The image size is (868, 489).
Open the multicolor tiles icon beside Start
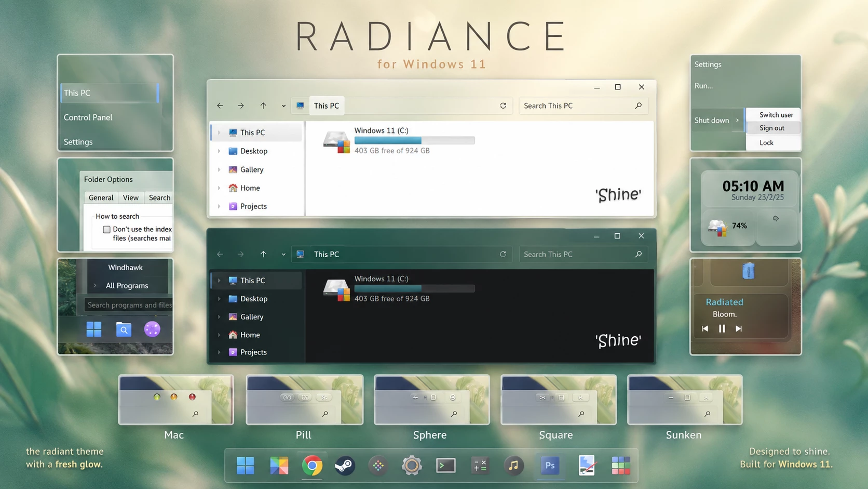[279, 466]
